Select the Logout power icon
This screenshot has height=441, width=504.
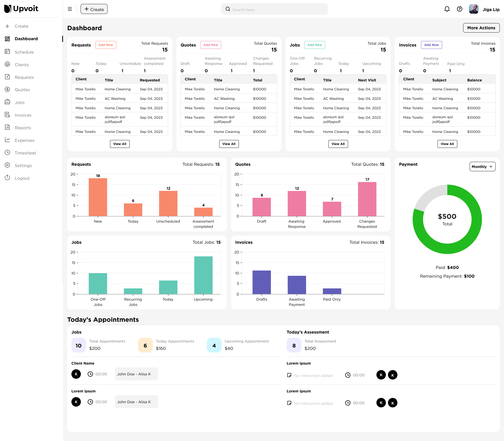coord(7,178)
